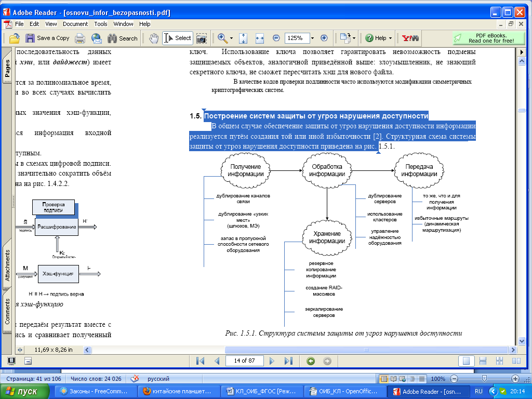This screenshot has height=399, width=532.
Task: Select Facing pages layout view
Action: click(x=516, y=361)
